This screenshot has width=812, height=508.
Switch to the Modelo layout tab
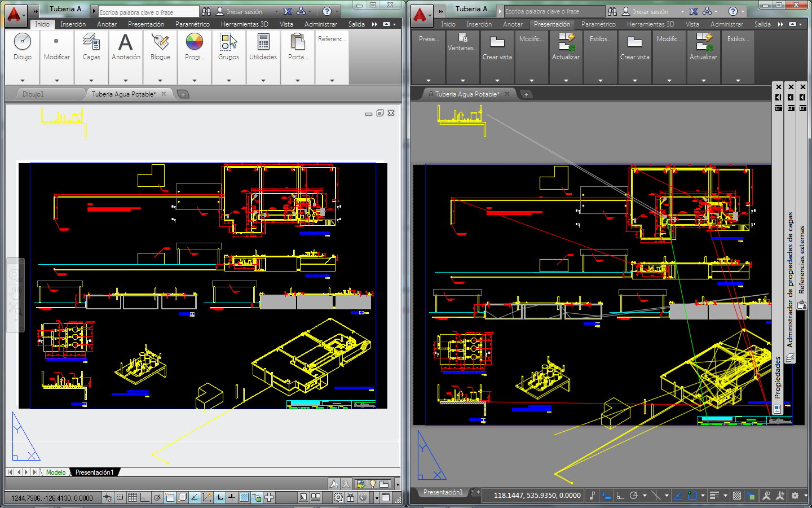click(56, 472)
